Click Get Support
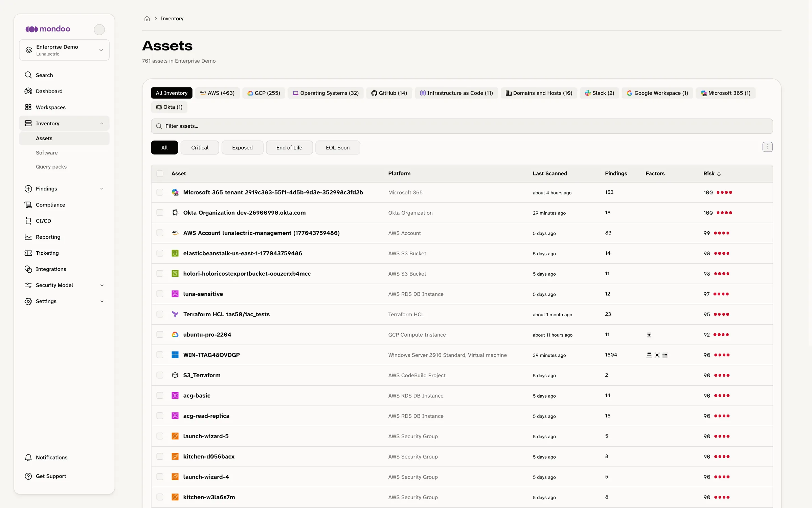 pos(64,476)
